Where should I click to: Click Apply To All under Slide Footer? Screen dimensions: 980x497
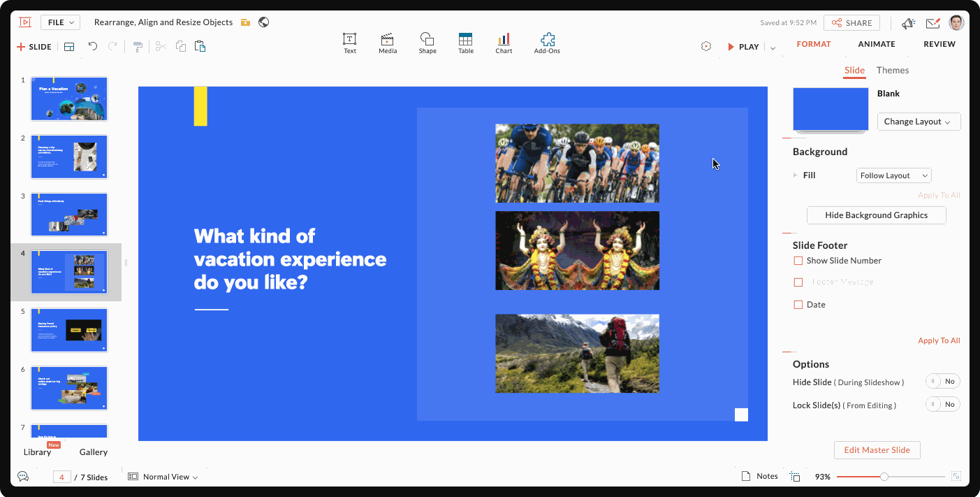click(x=939, y=340)
